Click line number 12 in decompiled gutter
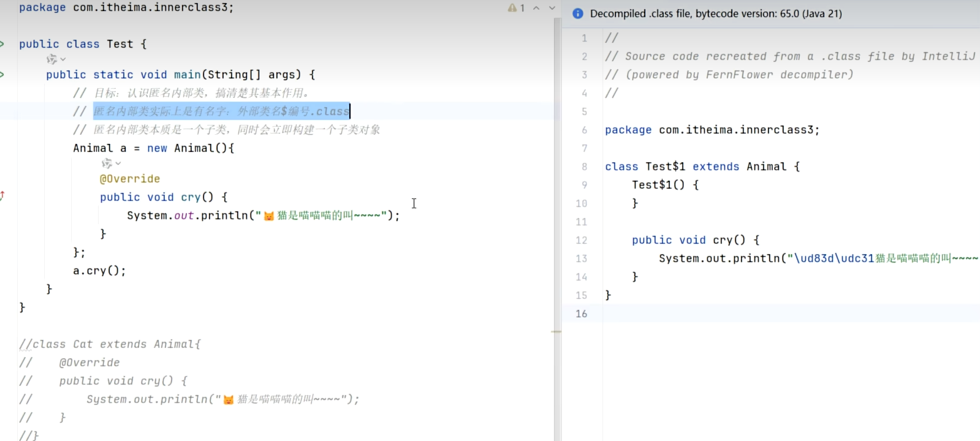 (x=581, y=240)
